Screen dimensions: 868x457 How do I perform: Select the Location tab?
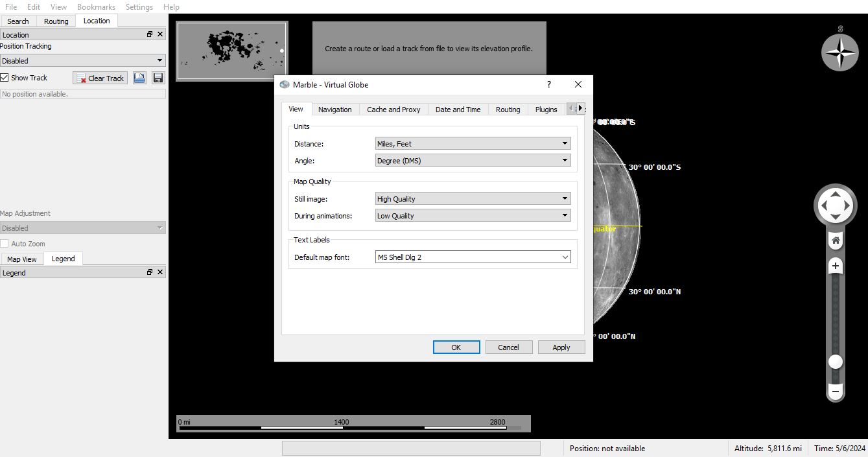click(x=97, y=21)
